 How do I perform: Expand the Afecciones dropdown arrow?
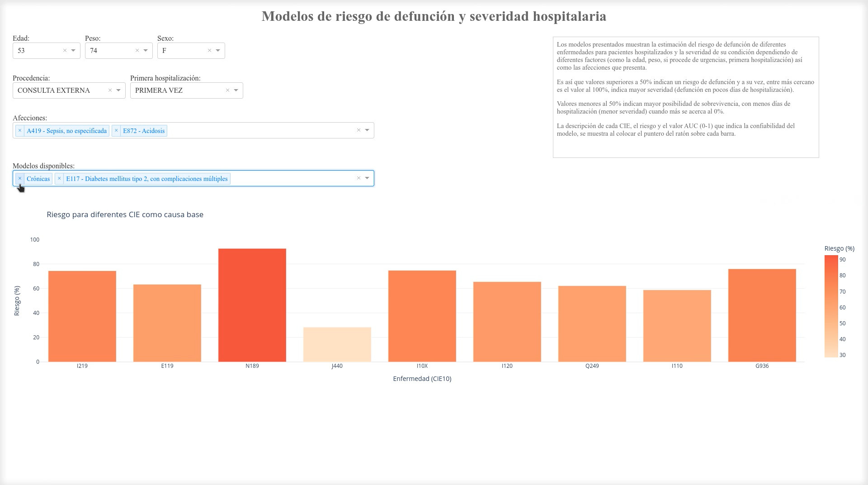point(367,130)
